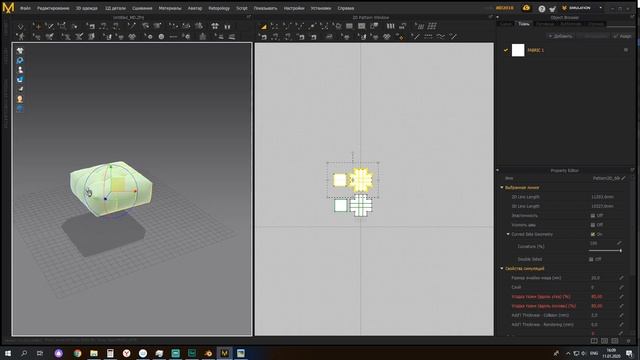Image resolution: width=640 pixels, height=360 pixels.
Task: Click the Simulate down-arrow icon in 3D toolbar
Action: 20,27
